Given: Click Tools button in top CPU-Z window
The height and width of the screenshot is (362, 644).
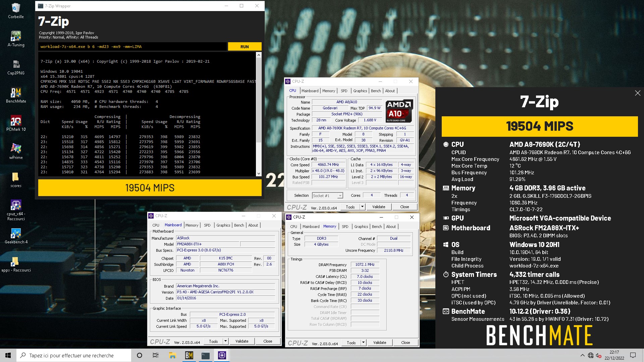Looking at the screenshot, I should click(x=350, y=207).
